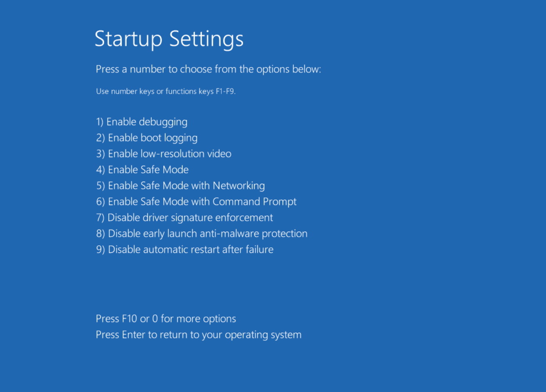Image resolution: width=546 pixels, height=392 pixels.
Task: Click the '9)' number before Disable automatic restart
Action: click(x=100, y=250)
